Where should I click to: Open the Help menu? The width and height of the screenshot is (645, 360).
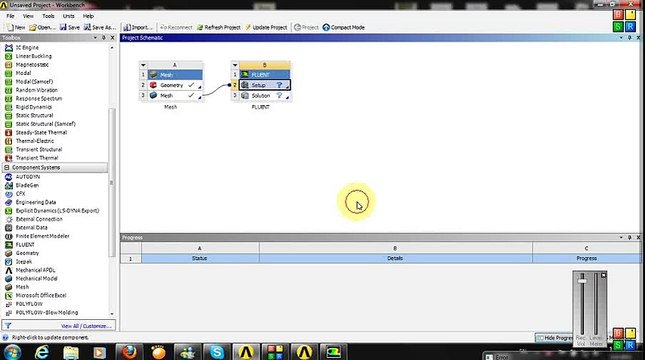point(88,16)
